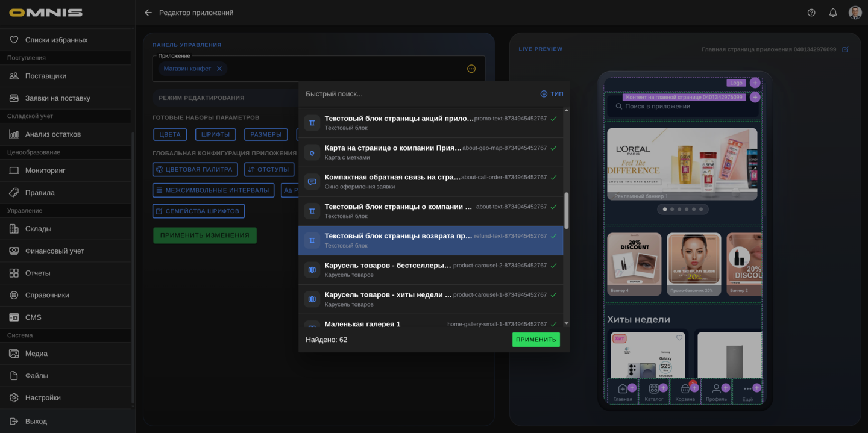Open the ЦВЕТОВАЯ ПАЛИТРА configuration
The height and width of the screenshot is (433, 868).
[195, 170]
